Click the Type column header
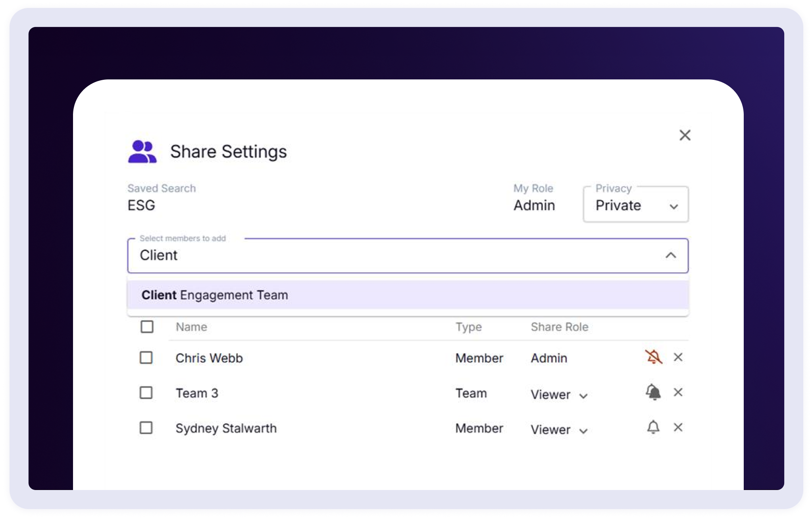The image size is (812, 519). point(469,327)
